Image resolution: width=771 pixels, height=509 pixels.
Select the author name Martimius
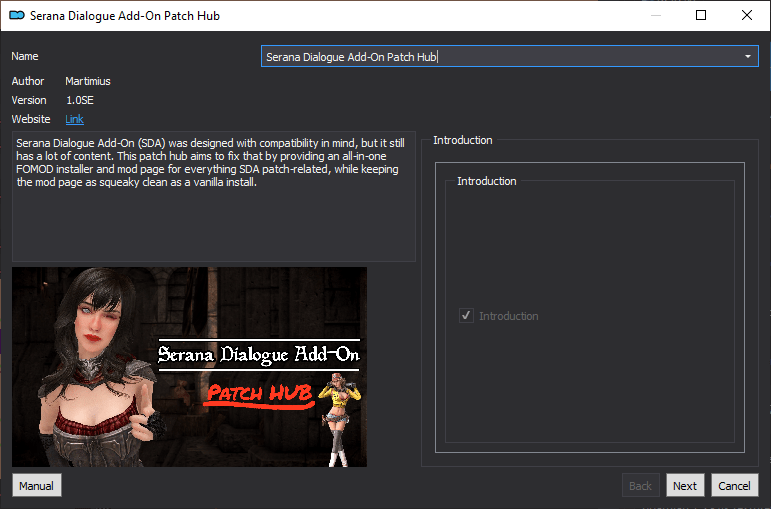click(88, 81)
